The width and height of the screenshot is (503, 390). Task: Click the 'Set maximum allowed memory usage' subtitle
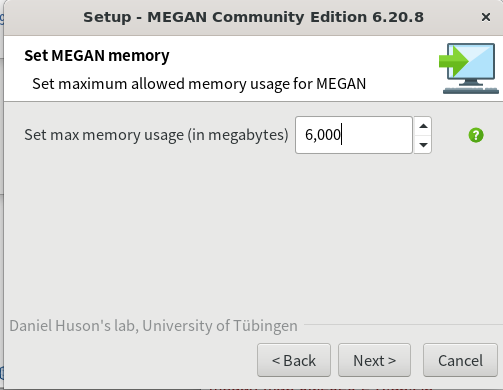199,84
